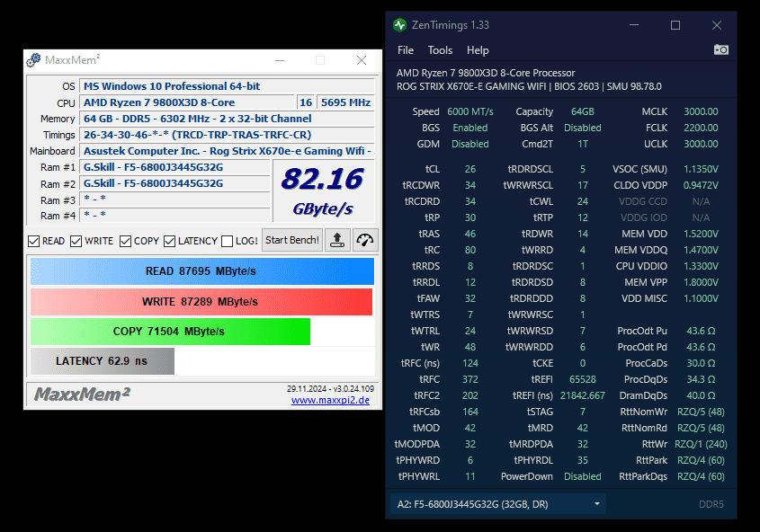Click the tPHYRDL value 35
760x532 pixels.
[x=583, y=460]
